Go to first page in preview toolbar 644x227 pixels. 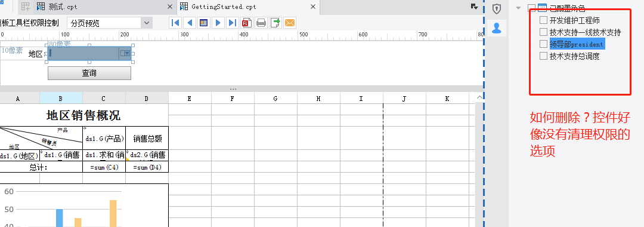[x=175, y=23]
